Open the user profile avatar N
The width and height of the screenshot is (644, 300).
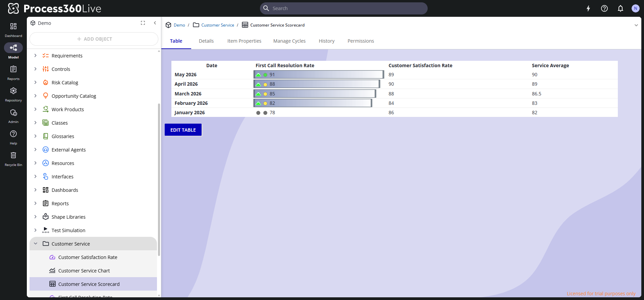[x=635, y=8]
